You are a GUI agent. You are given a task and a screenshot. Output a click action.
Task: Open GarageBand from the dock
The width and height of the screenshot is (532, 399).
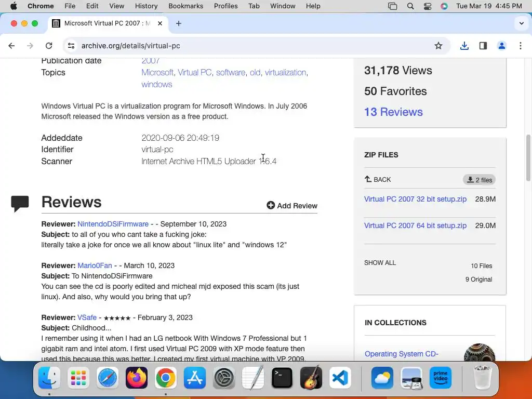311,378
